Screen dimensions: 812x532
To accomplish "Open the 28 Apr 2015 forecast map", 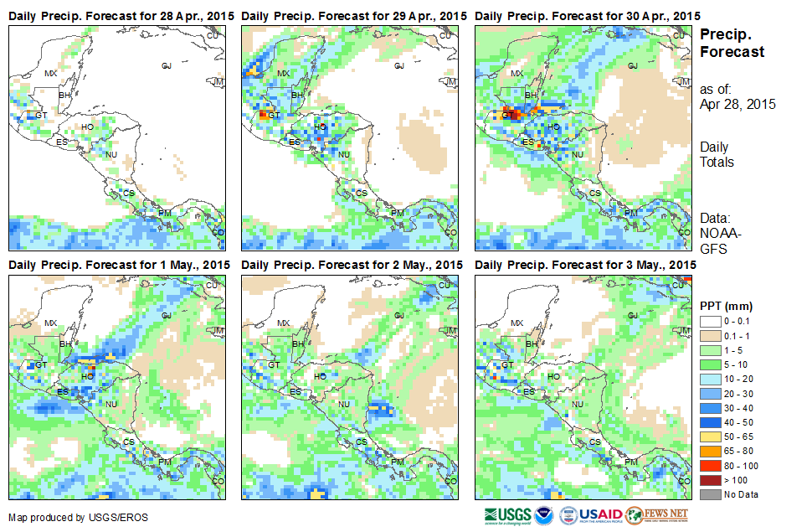I will click(116, 137).
